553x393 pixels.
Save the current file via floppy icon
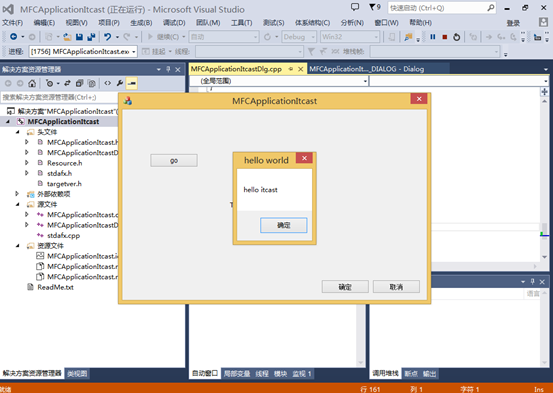79,37
